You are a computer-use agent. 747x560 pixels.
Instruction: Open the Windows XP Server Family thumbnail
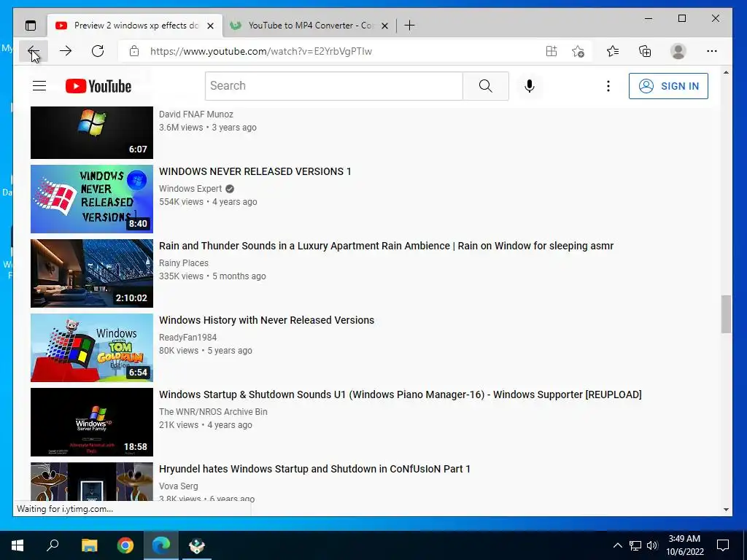coord(92,422)
